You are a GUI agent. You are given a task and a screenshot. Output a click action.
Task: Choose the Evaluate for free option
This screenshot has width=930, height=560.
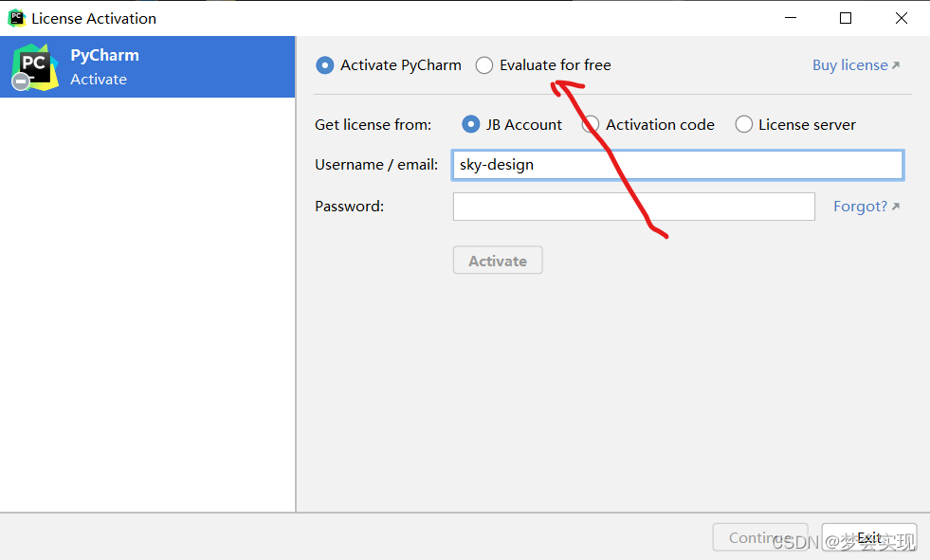(484, 65)
